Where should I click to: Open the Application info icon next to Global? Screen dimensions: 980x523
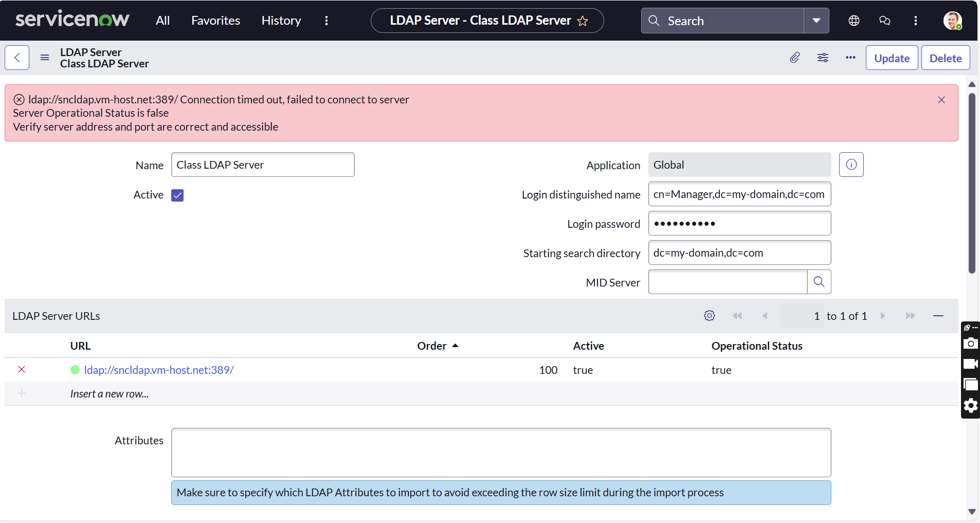851,164
